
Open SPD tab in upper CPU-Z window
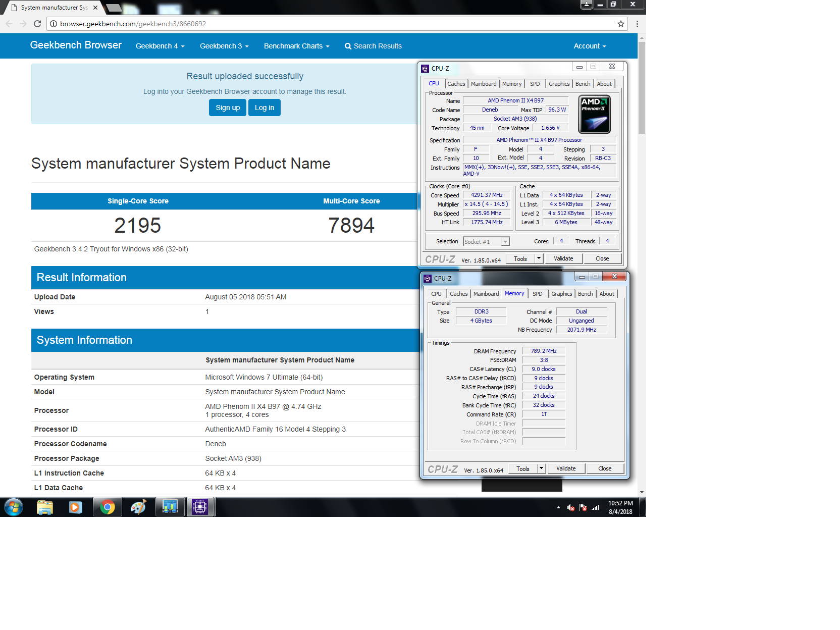click(535, 84)
